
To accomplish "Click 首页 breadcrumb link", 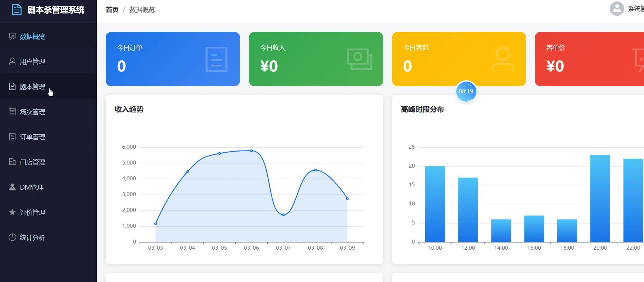I will (x=112, y=10).
